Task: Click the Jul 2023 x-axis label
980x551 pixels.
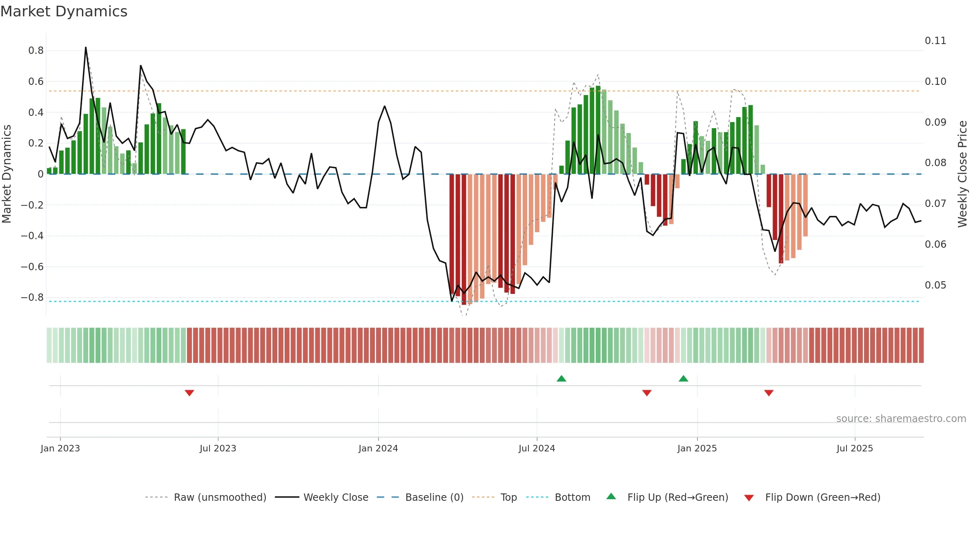Action: [218, 448]
